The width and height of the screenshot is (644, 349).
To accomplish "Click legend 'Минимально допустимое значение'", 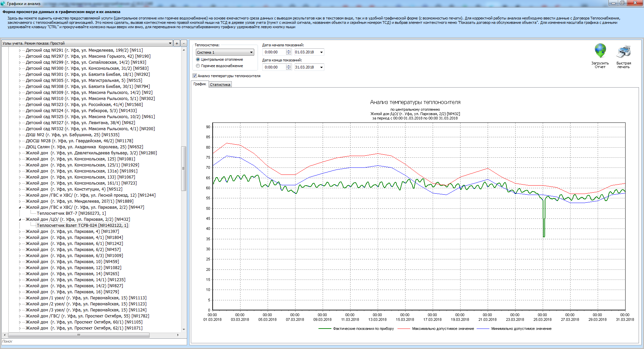I will [x=522, y=329].
